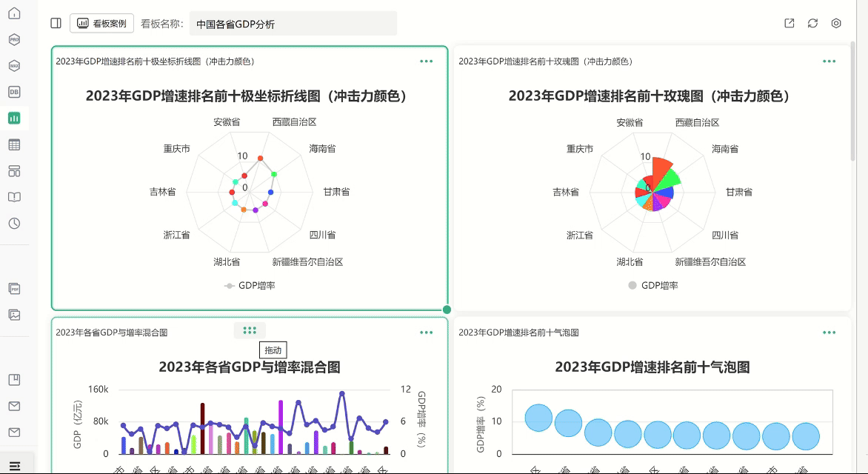
Task: Click the 看板名称 text input field
Action: pyautogui.click(x=293, y=24)
